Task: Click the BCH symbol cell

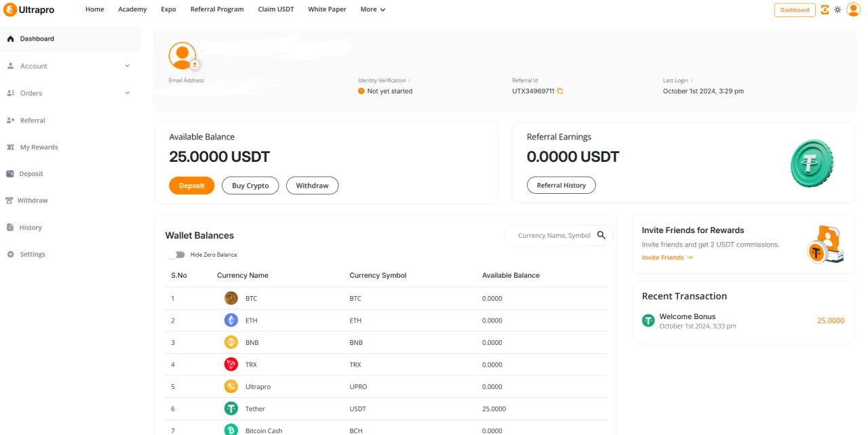Action: pyautogui.click(x=356, y=430)
